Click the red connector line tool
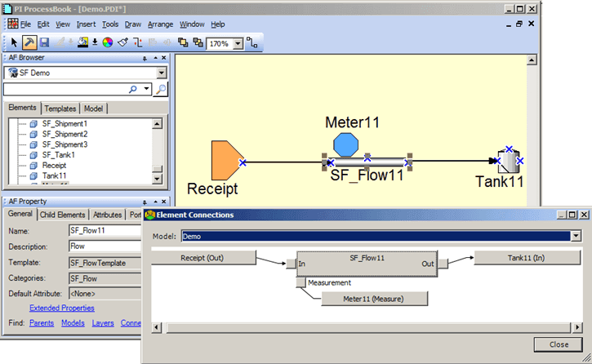 click(138, 42)
